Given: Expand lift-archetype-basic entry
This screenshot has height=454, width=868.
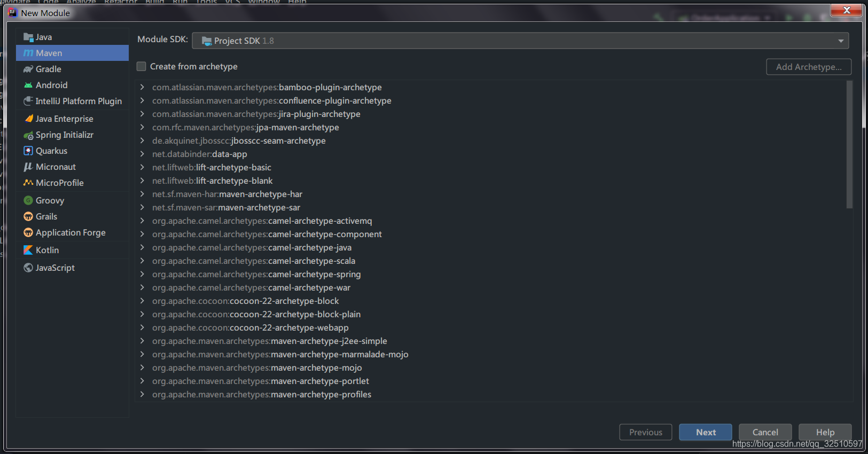Looking at the screenshot, I should 142,167.
